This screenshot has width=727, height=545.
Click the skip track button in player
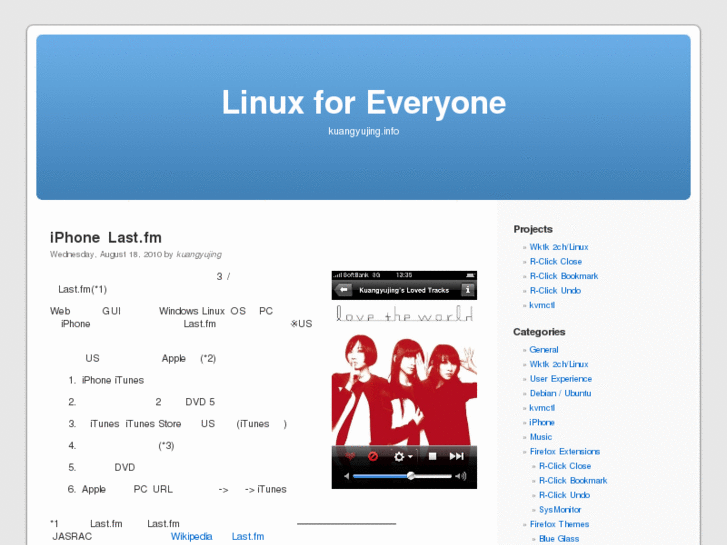[456, 456]
